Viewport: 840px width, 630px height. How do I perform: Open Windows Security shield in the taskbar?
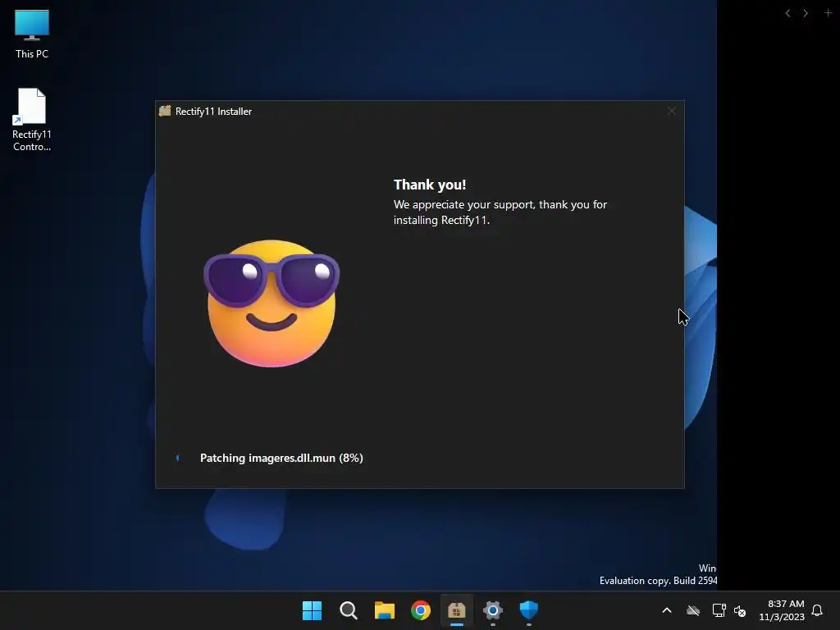pyautogui.click(x=529, y=610)
